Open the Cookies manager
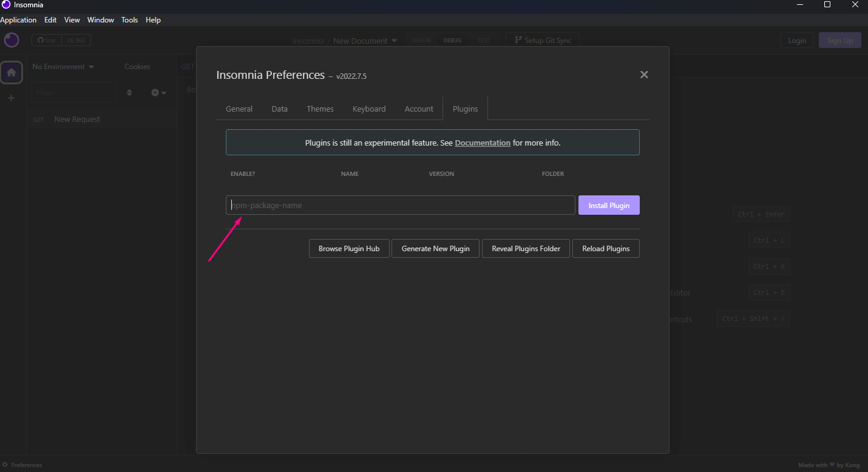Viewport: 868px width, 472px height. click(137, 67)
